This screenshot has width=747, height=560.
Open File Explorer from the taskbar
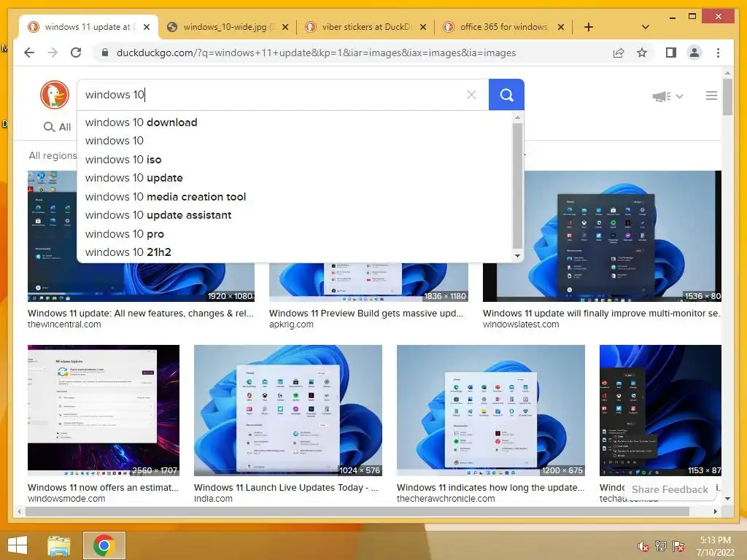(x=59, y=545)
